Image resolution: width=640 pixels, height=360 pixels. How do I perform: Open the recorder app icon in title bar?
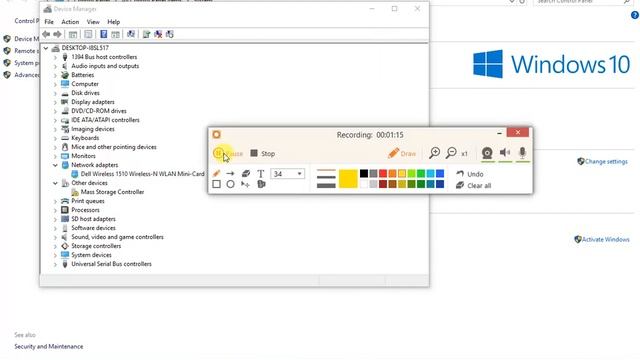pos(216,134)
